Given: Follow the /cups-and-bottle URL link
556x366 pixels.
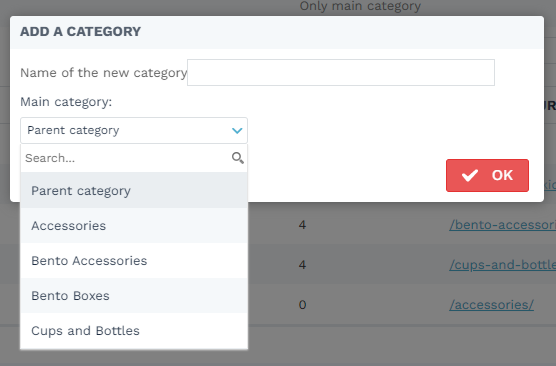Looking at the screenshot, I should [x=502, y=265].
